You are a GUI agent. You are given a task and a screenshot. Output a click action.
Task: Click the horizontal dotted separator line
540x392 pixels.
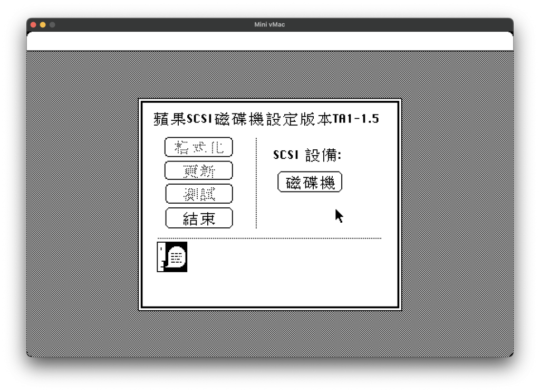coord(269,238)
